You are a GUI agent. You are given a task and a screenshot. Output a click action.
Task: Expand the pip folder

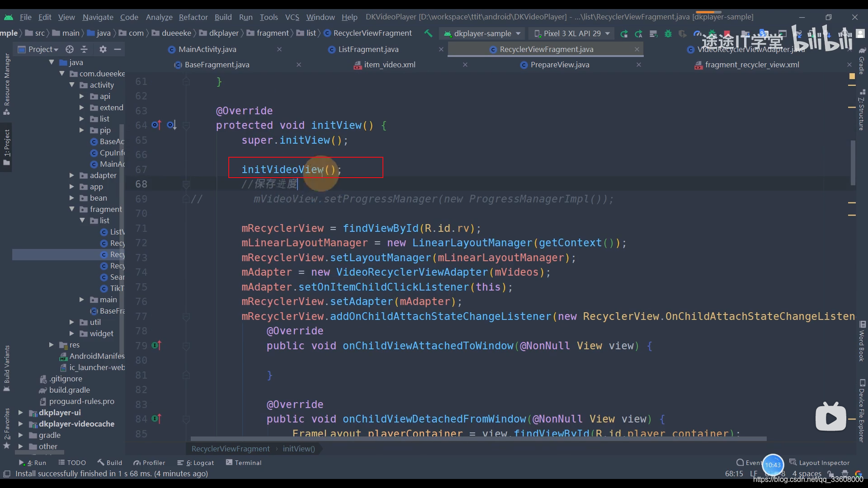coord(82,130)
